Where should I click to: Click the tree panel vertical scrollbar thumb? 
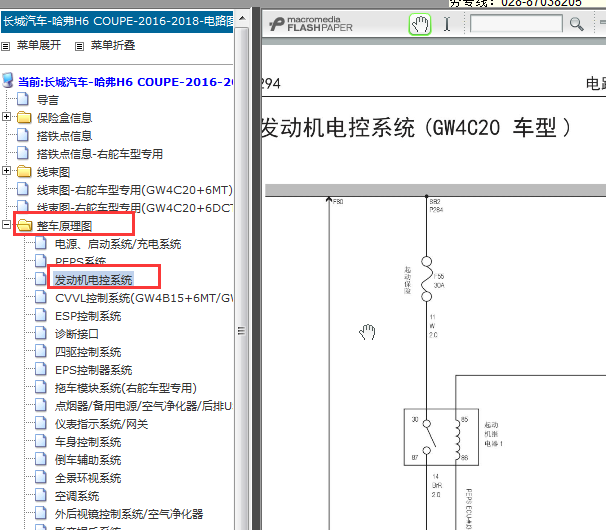pos(242,331)
